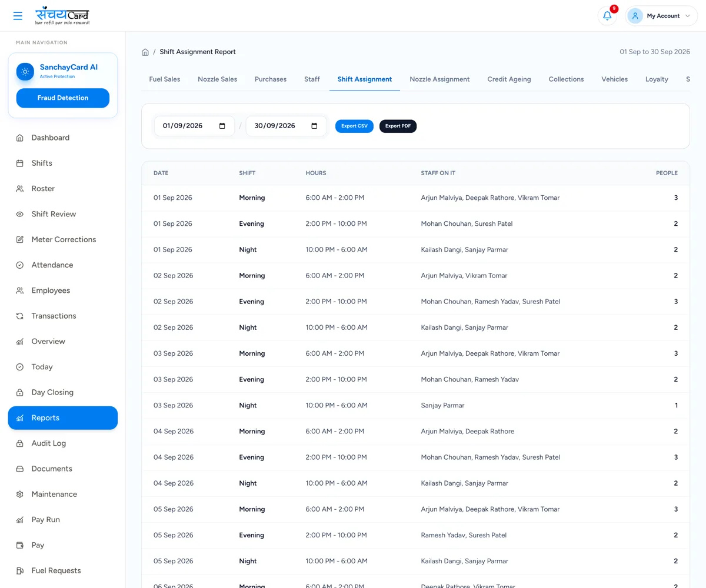Open the notifications bell icon
The height and width of the screenshot is (588, 706).
607,16
